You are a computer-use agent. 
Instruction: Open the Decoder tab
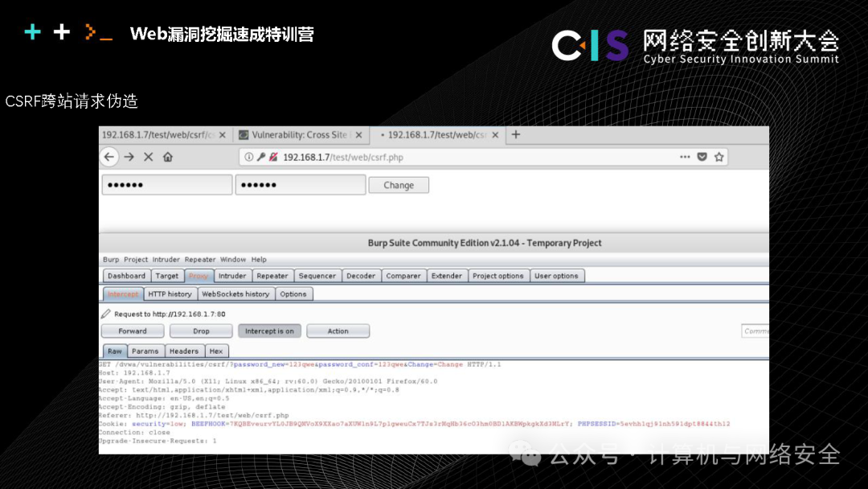(361, 276)
